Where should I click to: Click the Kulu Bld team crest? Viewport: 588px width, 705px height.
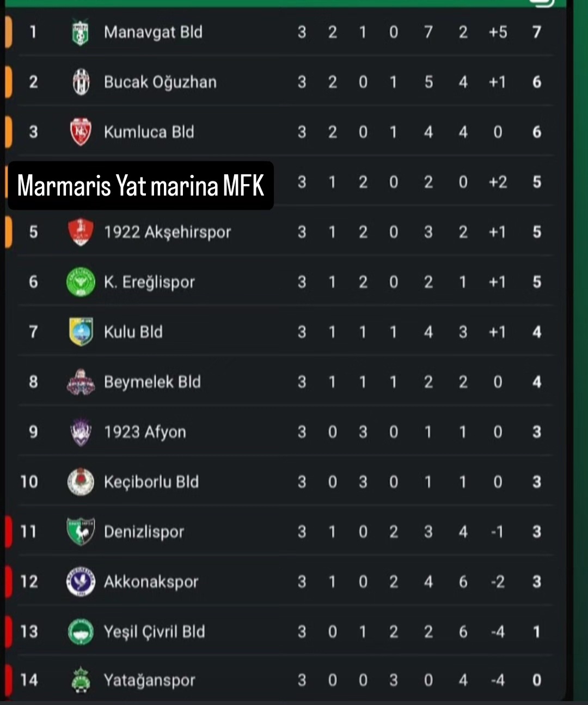point(81,332)
